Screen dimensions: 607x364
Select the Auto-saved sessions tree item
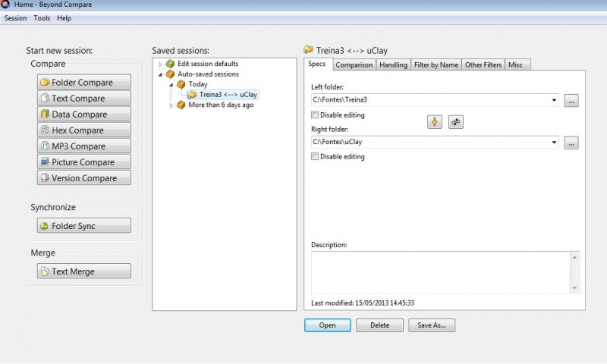[x=208, y=74]
